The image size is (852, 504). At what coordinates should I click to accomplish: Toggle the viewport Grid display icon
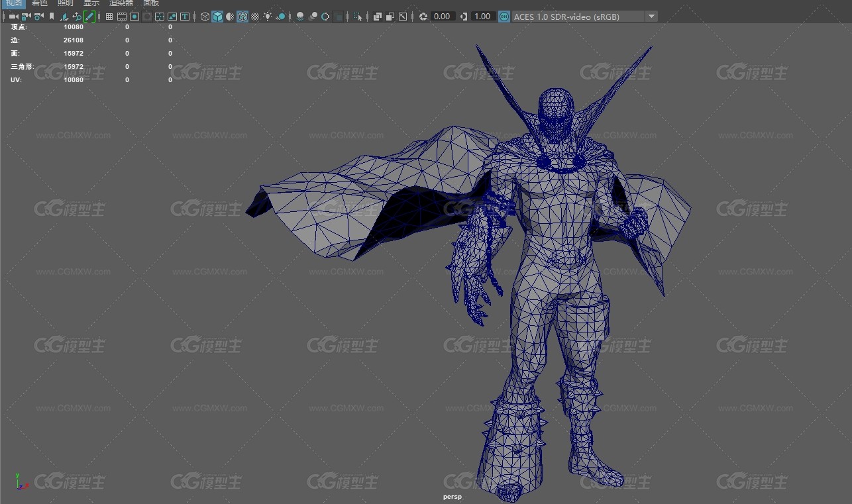[x=109, y=17]
